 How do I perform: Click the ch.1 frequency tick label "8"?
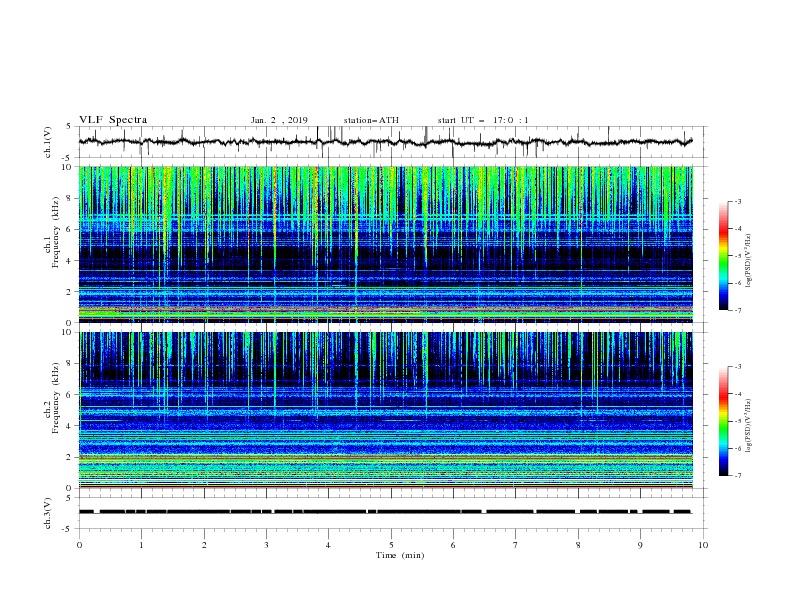(x=70, y=198)
